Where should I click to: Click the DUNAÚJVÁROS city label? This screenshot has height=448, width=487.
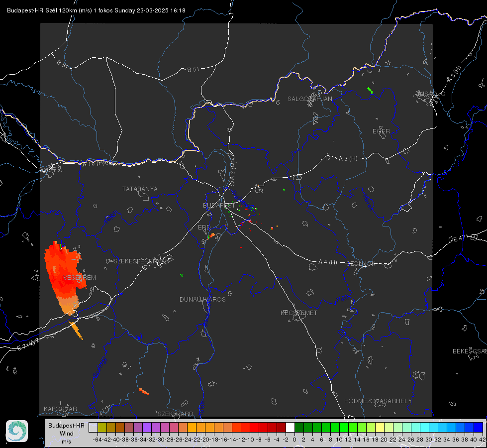(x=202, y=299)
